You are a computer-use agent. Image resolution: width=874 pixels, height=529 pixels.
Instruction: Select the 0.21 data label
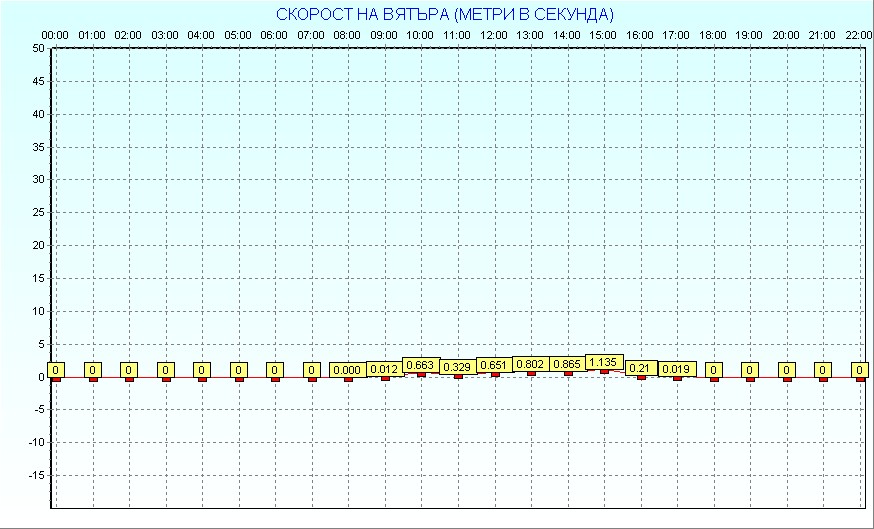click(x=640, y=368)
